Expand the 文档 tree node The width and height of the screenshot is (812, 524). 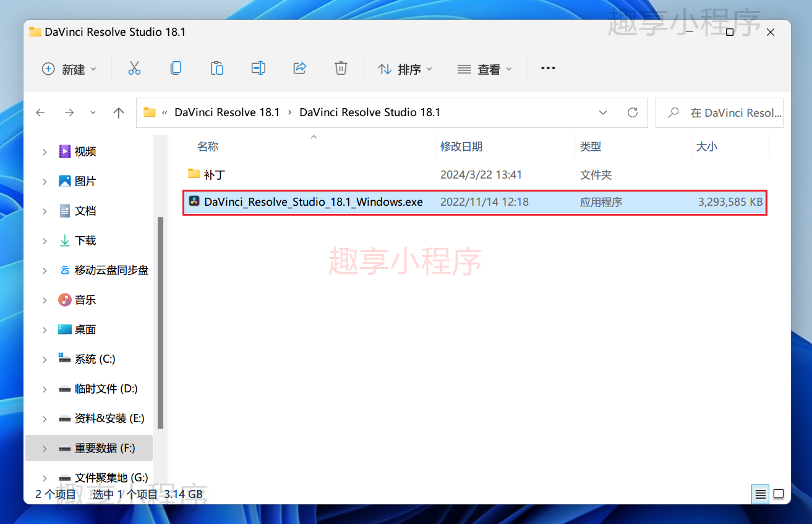click(45, 211)
